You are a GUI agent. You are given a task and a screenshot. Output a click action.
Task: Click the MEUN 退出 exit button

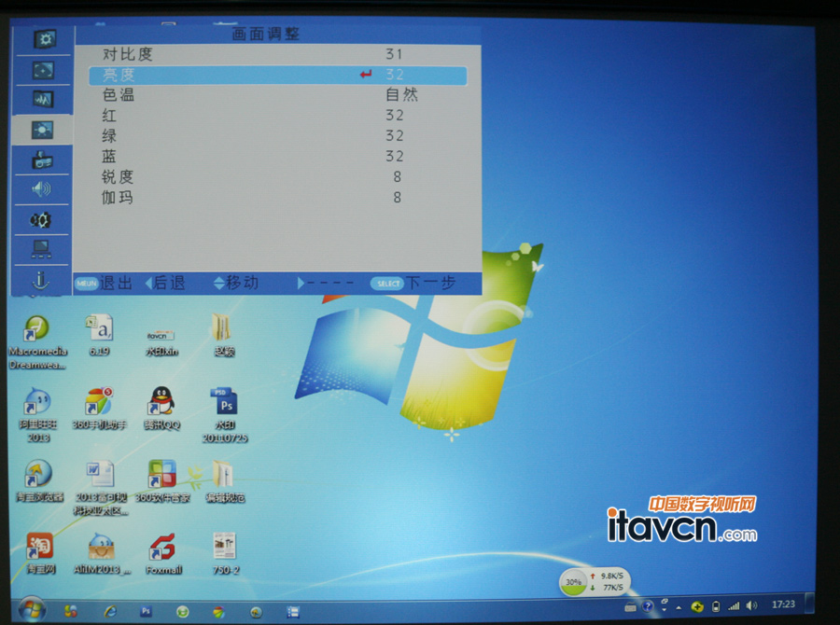[104, 283]
